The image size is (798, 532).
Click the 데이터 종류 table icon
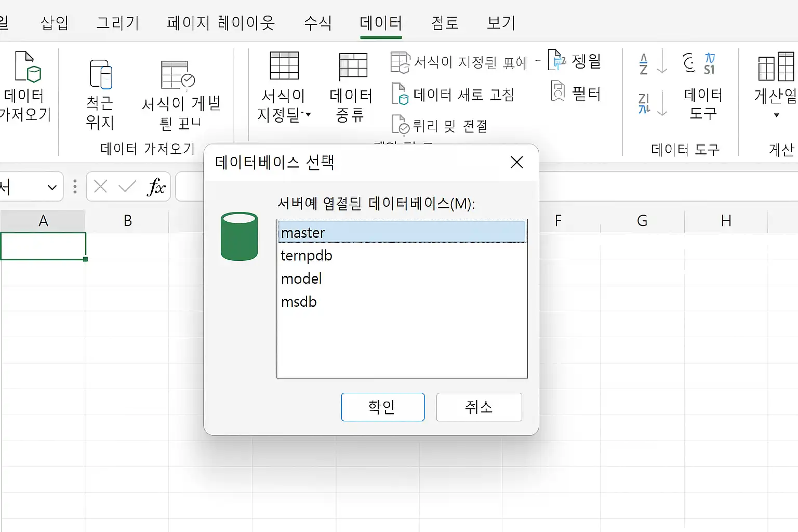tap(353, 66)
